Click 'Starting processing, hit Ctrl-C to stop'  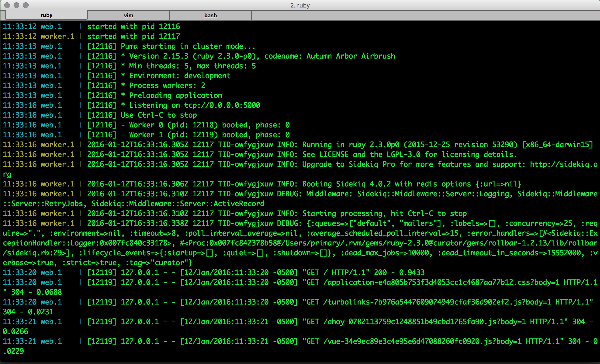pyautogui.click(x=385, y=213)
